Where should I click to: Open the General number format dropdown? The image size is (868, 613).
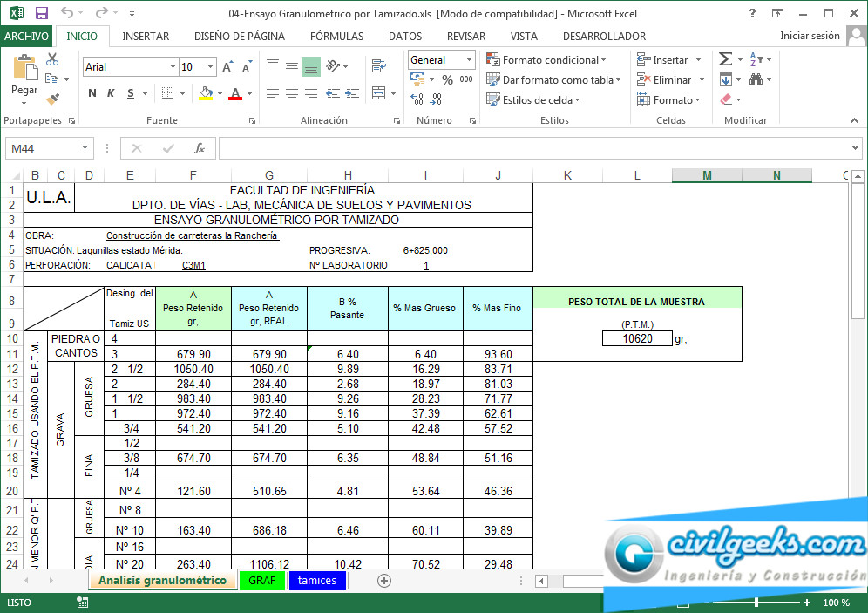[x=469, y=60]
